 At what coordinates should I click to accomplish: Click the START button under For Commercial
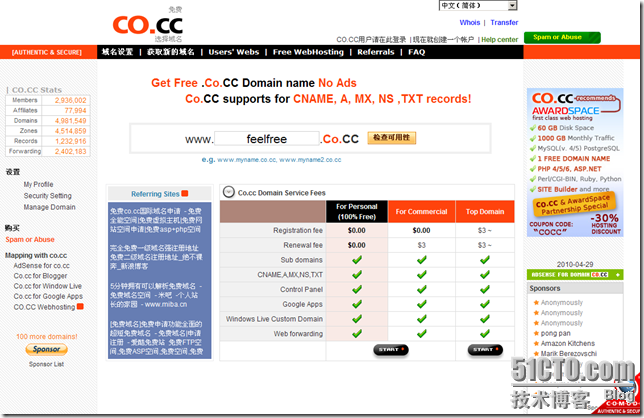(391, 350)
